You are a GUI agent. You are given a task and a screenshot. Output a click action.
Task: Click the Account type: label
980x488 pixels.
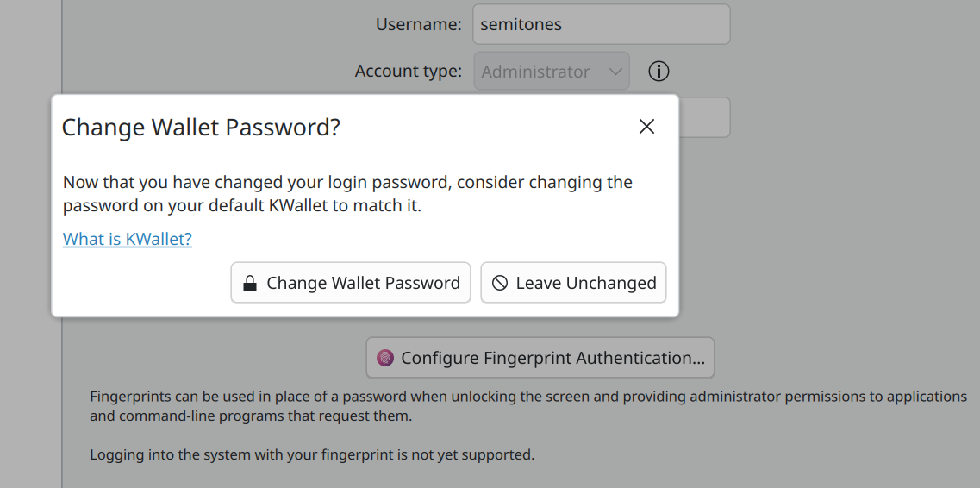(x=408, y=72)
